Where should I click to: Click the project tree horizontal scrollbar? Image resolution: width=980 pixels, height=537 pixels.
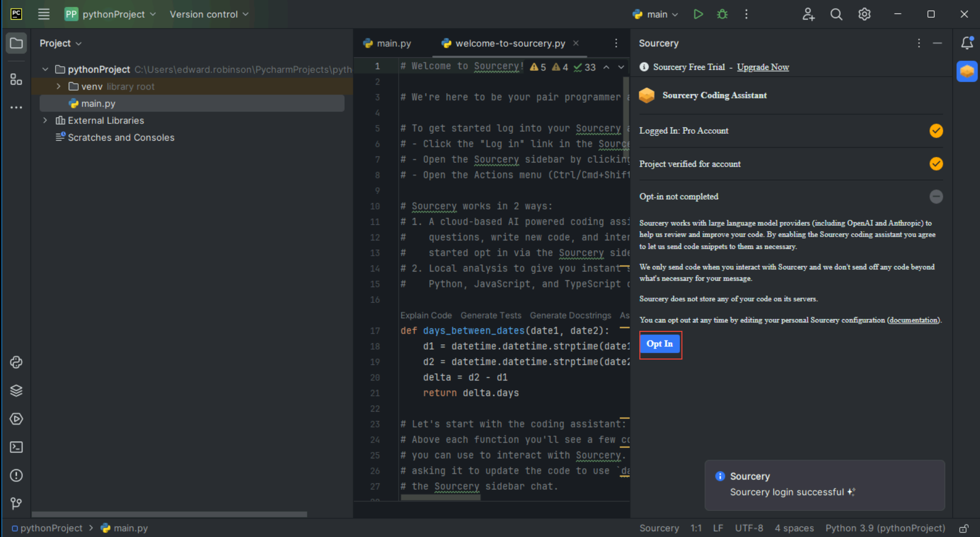click(169, 514)
